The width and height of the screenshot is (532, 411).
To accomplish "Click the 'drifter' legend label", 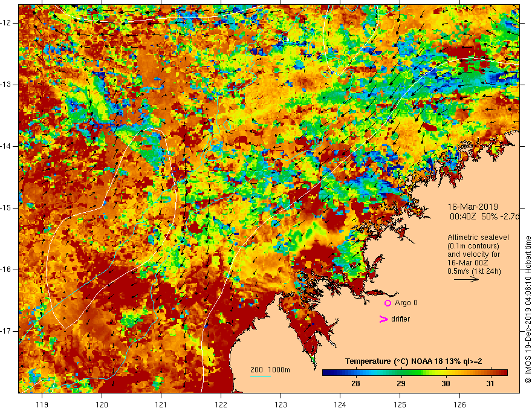I will pos(400,319).
